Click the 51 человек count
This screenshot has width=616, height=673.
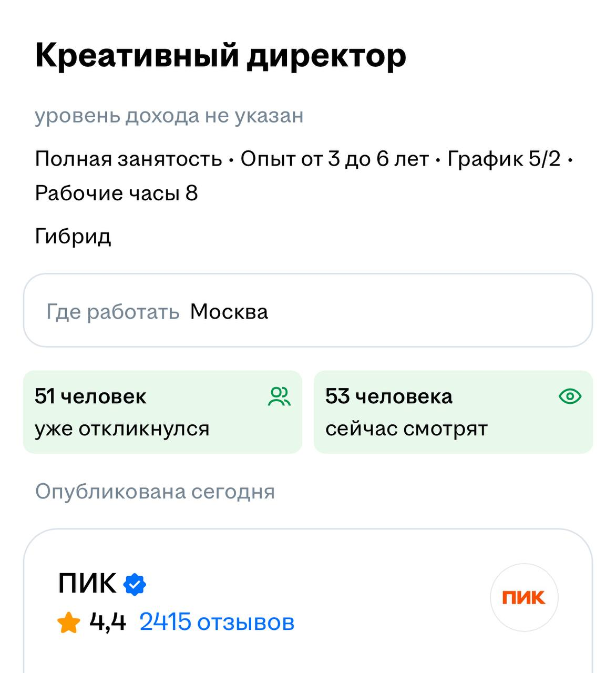click(90, 396)
